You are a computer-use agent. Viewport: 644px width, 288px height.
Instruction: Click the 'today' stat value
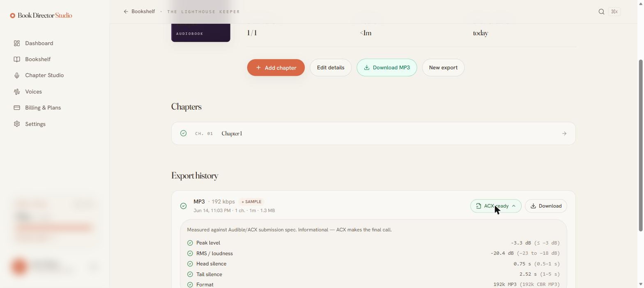pos(481,33)
